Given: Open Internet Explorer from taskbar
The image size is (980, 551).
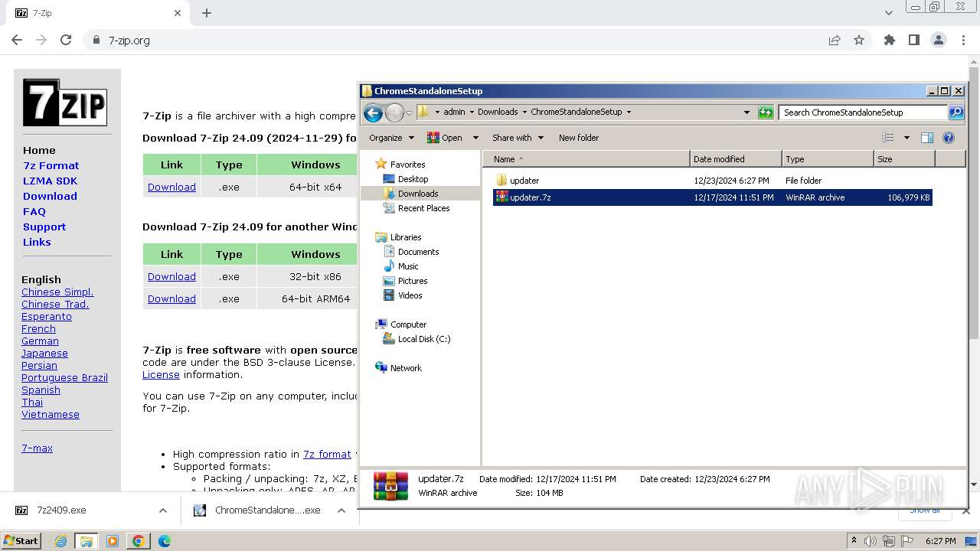Looking at the screenshot, I should (x=60, y=541).
